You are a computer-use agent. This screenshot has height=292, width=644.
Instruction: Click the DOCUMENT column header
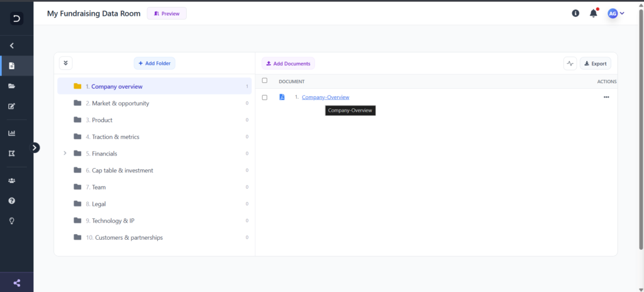point(292,81)
